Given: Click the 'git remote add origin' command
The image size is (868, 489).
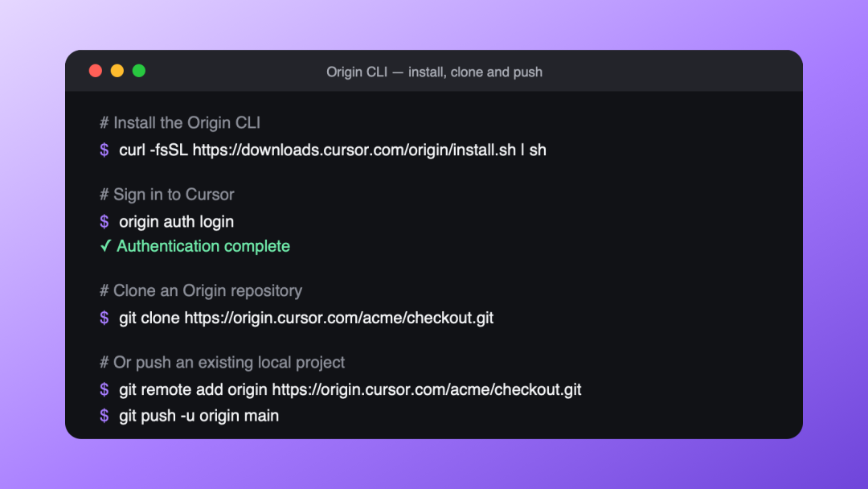Looking at the screenshot, I should click(350, 389).
